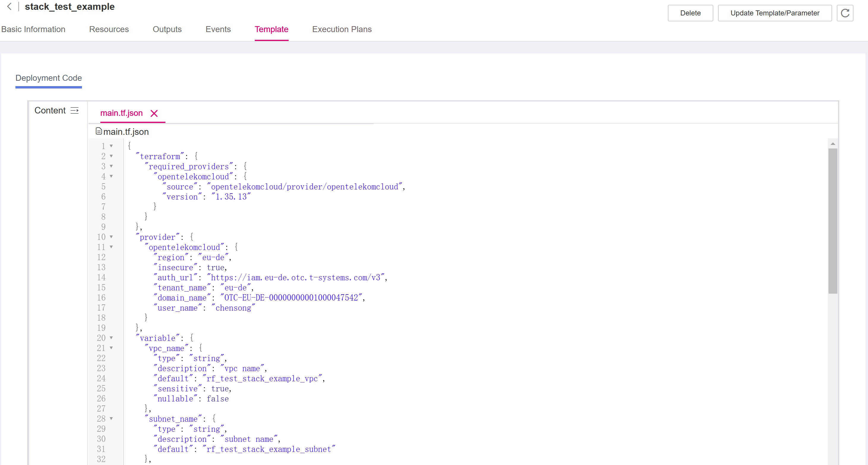
Task: Collapse opentelekomcloud block at line 4
Action: [111, 176]
